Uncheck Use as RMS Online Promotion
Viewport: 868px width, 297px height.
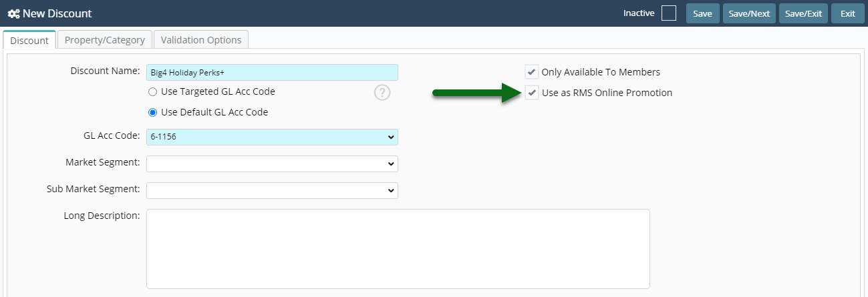pyautogui.click(x=532, y=93)
